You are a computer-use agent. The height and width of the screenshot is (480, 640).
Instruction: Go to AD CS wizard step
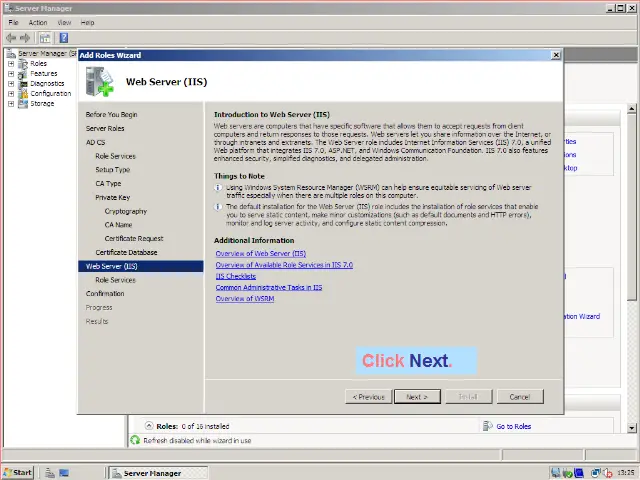coord(96,142)
